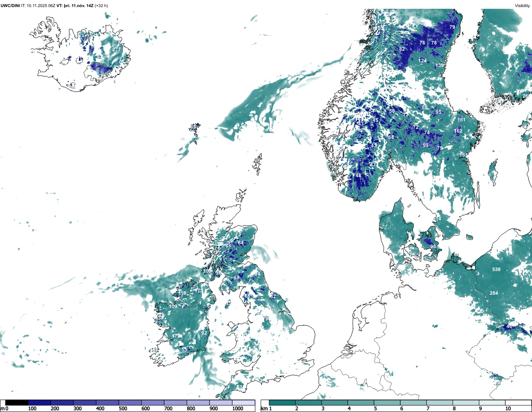532x412 pixels.
Task: Click the '62' value in northeast England
Action: (273, 296)
